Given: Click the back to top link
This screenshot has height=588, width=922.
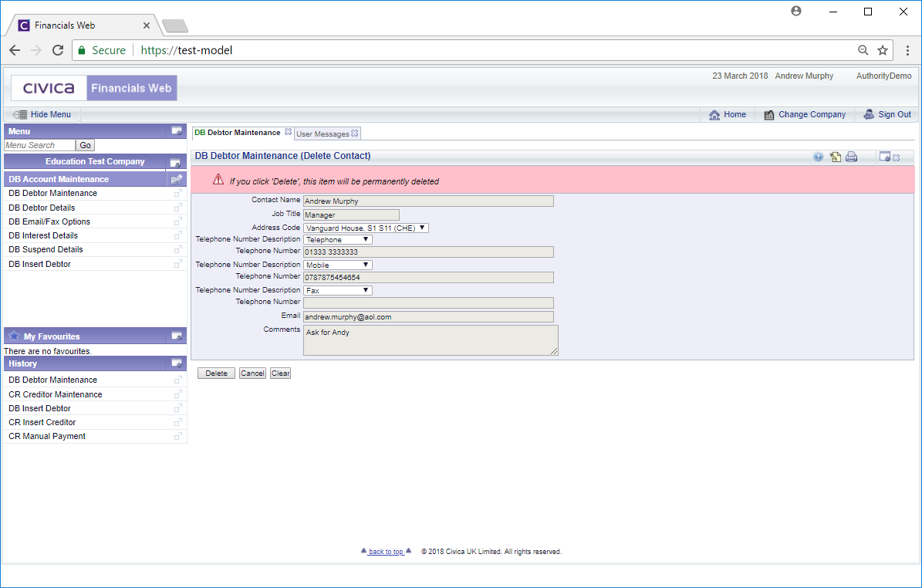Looking at the screenshot, I should tap(386, 552).
